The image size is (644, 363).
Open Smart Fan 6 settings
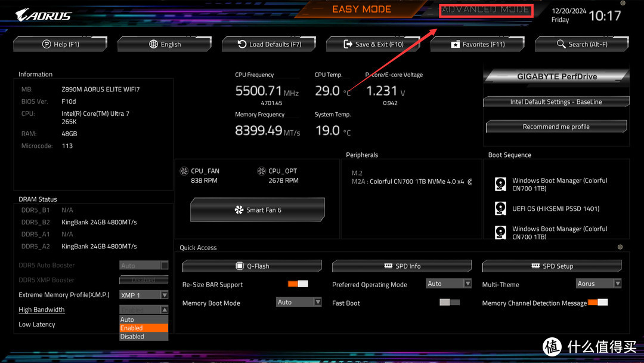pos(258,210)
